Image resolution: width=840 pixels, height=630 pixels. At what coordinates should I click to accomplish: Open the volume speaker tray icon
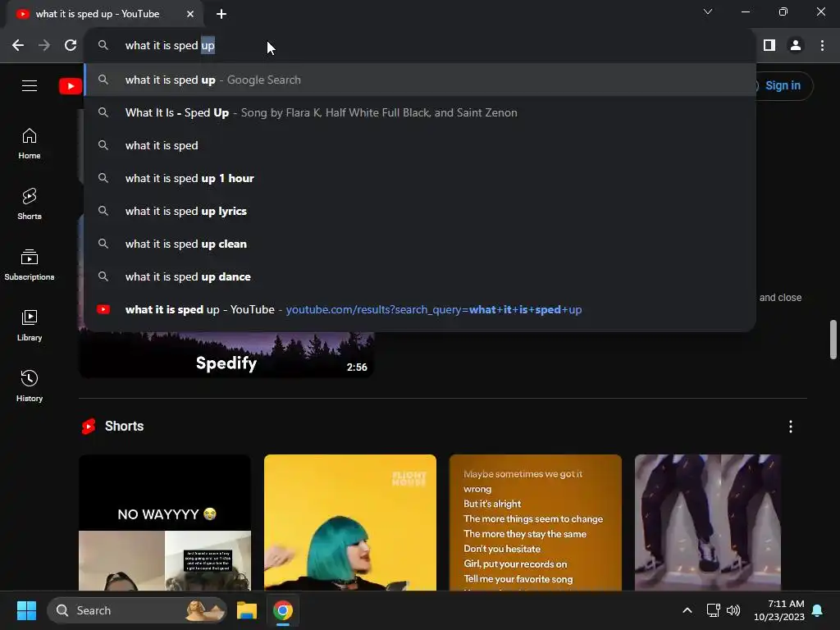click(733, 610)
